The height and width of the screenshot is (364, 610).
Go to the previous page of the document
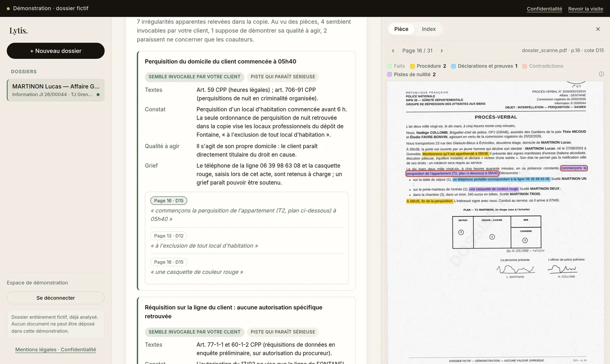(x=393, y=51)
